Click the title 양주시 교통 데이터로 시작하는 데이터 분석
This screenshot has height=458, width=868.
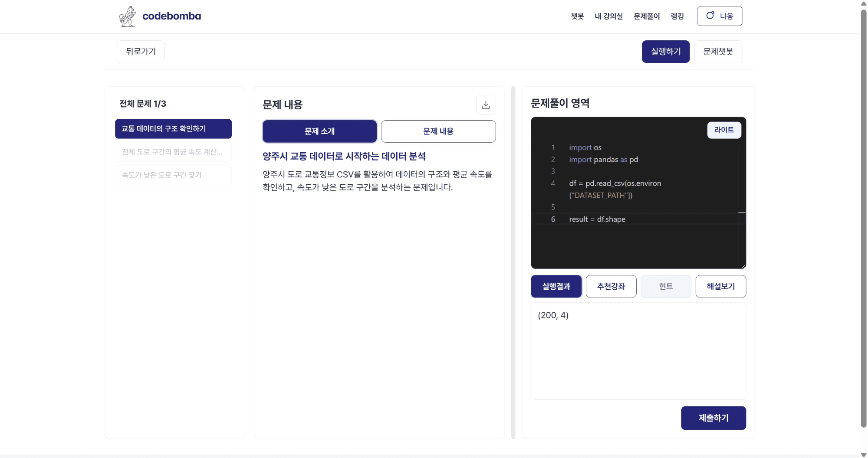[x=344, y=156]
